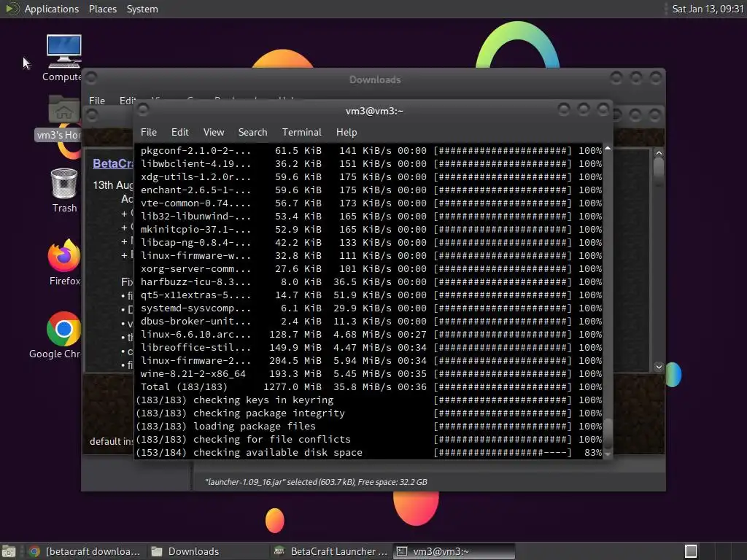Launch Firefox from the desktop
Image resolution: width=747 pixels, height=560 pixels.
pyautogui.click(x=64, y=262)
